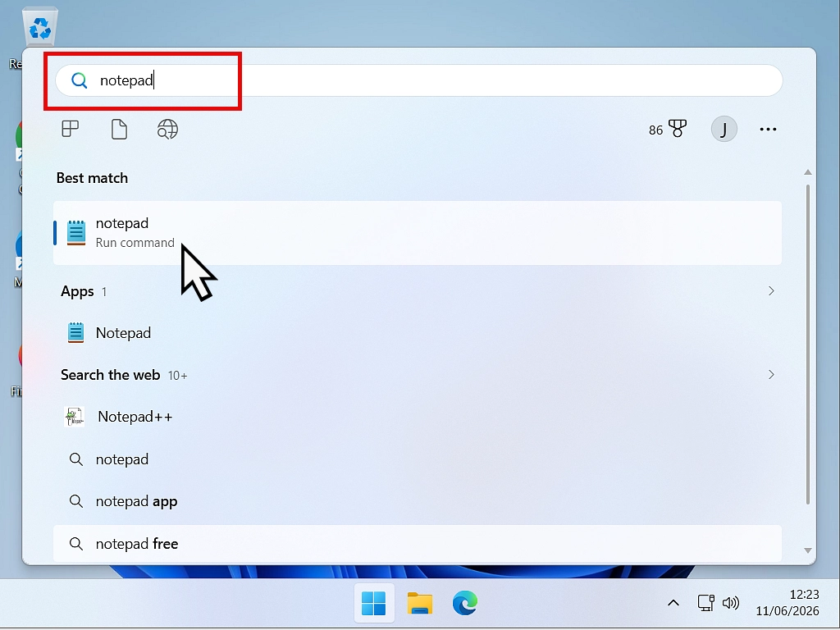Select the notepad app web suggestion
This screenshot has width=840, height=630.
tap(418, 501)
